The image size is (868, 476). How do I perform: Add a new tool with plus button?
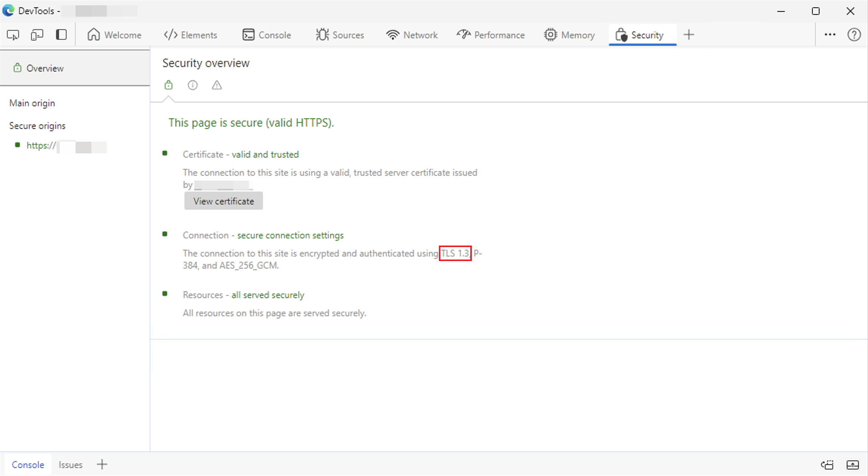[689, 35]
